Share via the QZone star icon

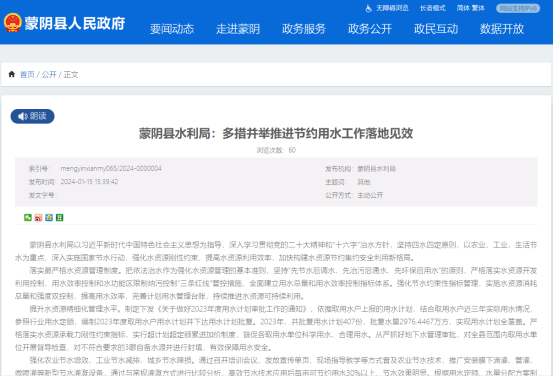[49, 218]
